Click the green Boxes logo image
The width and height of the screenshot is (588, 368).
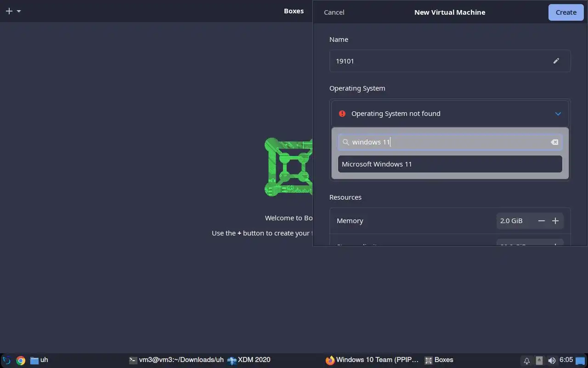288,167
